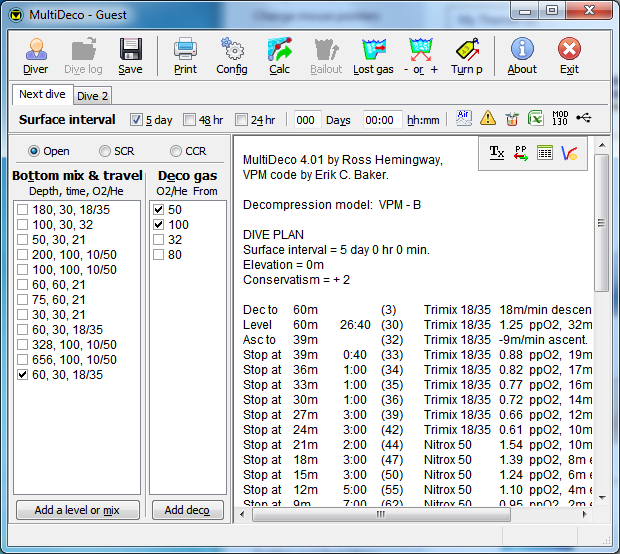Check the 328, 100, 10/50 bottom mix
620x554 pixels.
pyautogui.click(x=23, y=345)
